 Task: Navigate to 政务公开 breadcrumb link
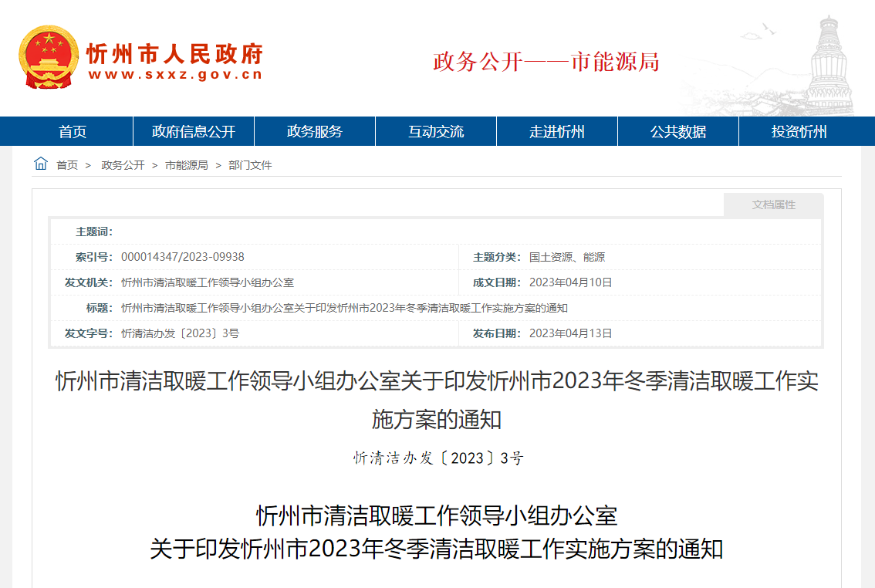(x=123, y=165)
